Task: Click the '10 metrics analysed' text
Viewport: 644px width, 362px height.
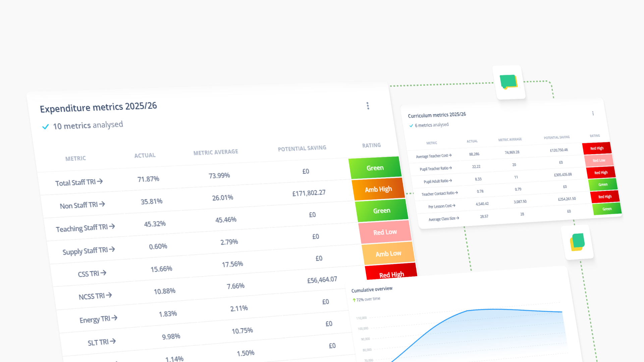Action: [x=88, y=125]
